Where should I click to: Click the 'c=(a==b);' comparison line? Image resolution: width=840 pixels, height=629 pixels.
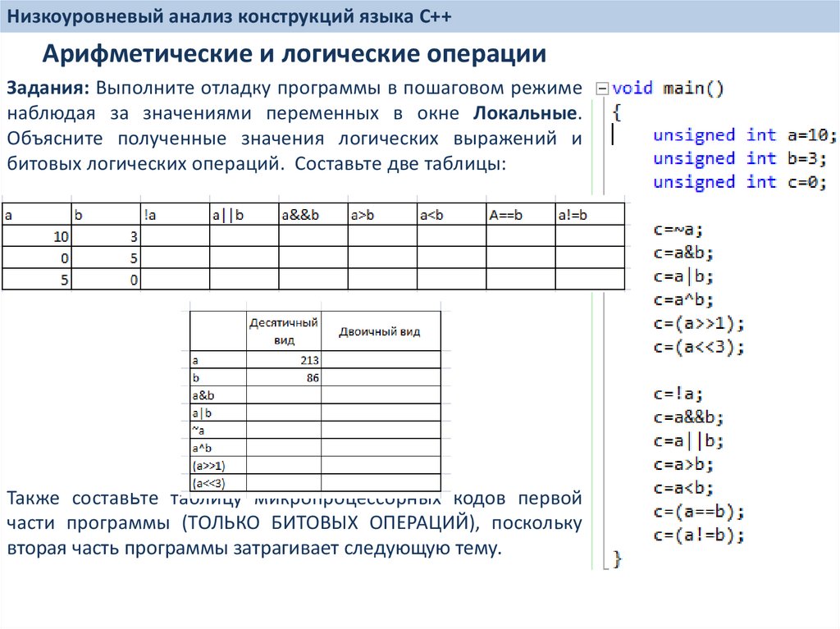click(699, 513)
